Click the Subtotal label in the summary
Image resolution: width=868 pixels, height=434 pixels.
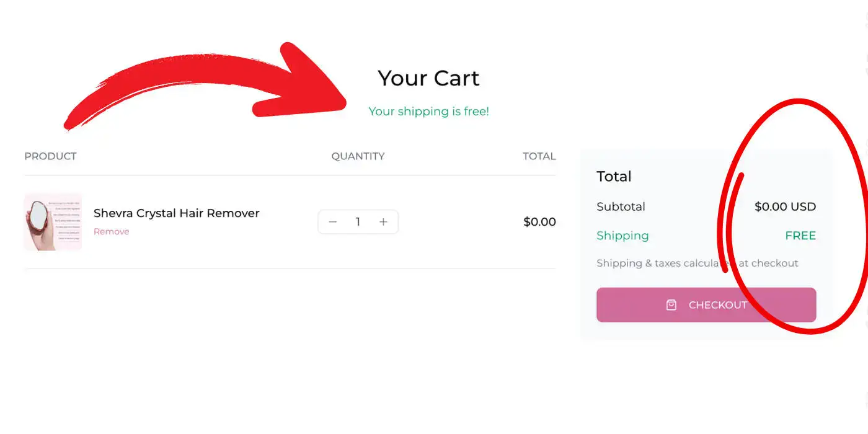coord(621,207)
